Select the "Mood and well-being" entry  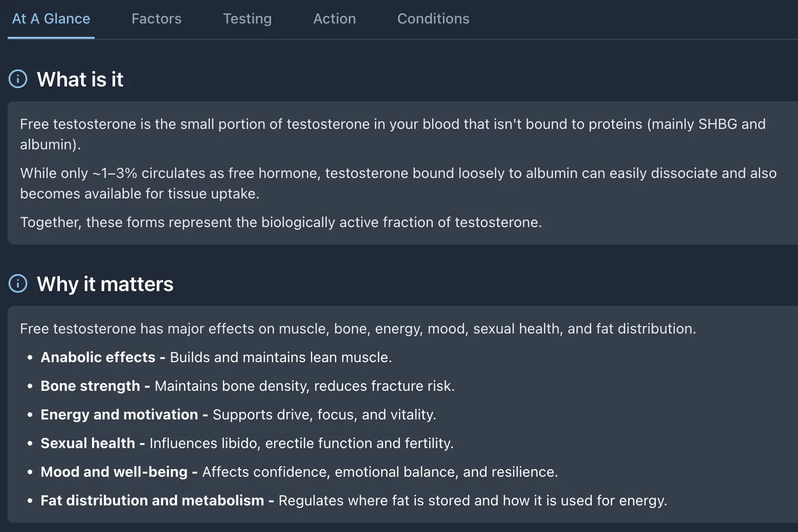(299, 472)
